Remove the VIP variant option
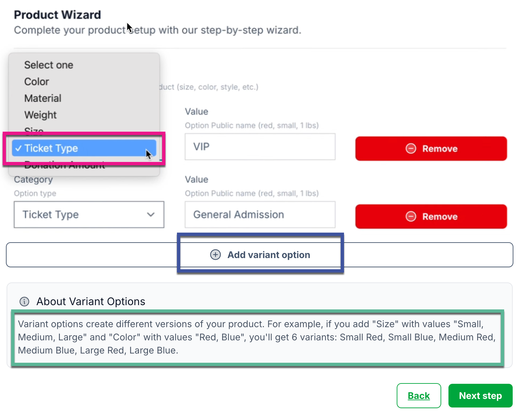 point(431,148)
